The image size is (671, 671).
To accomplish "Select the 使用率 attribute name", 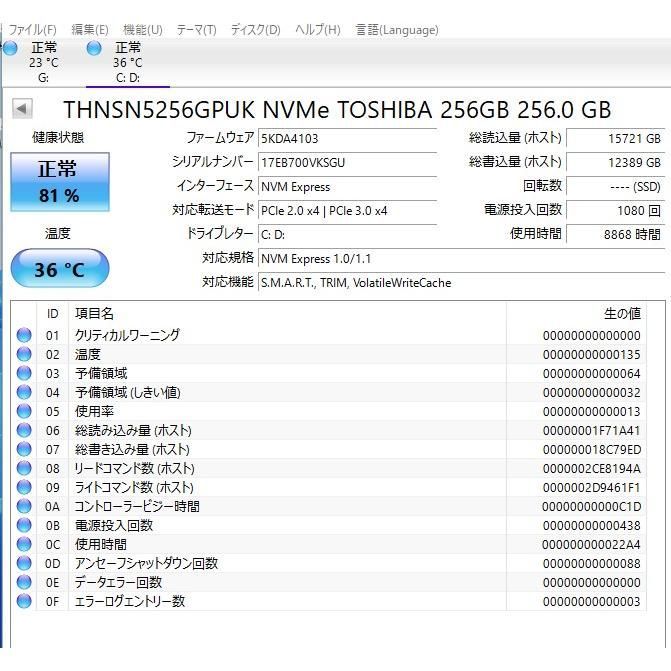I will tap(95, 411).
